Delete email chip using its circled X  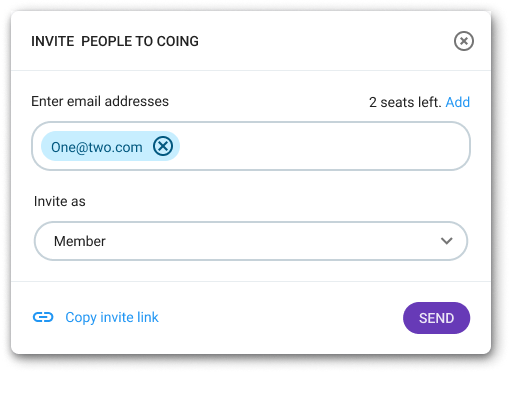click(163, 146)
